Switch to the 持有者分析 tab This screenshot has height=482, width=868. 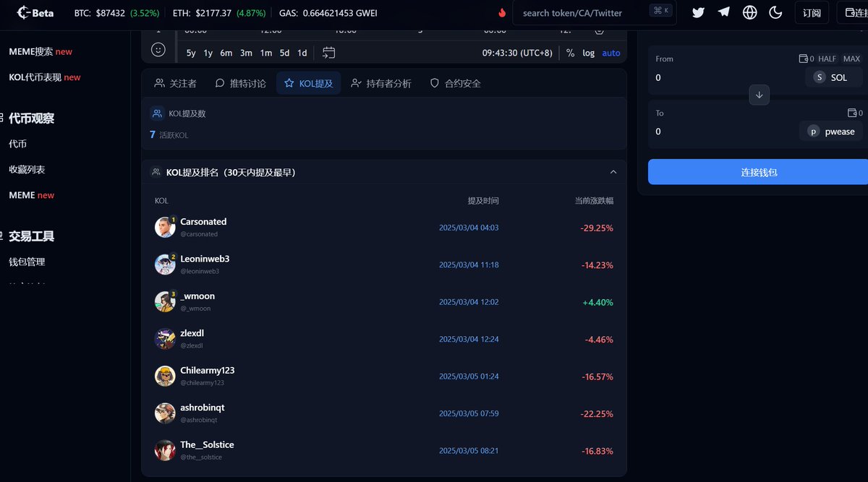click(x=380, y=83)
